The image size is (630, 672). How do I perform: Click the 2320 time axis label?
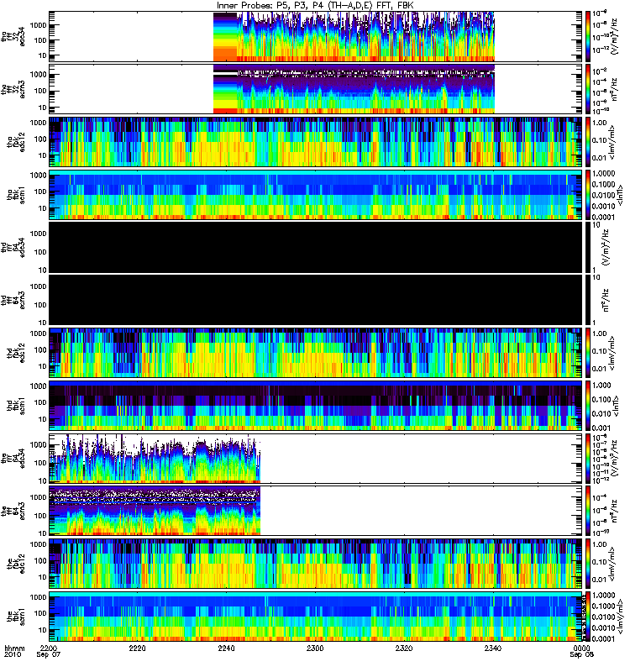coord(404,648)
